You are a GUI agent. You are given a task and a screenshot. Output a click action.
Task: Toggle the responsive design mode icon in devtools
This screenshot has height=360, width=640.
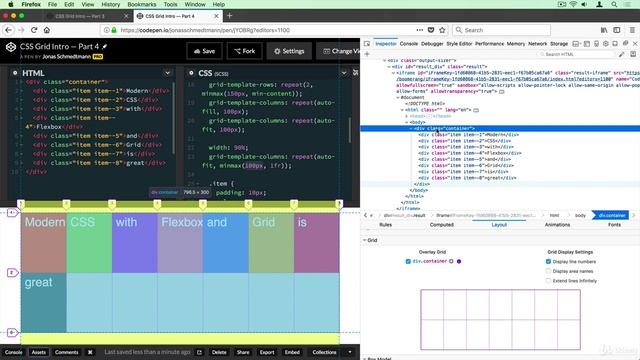pyautogui.click(x=596, y=44)
